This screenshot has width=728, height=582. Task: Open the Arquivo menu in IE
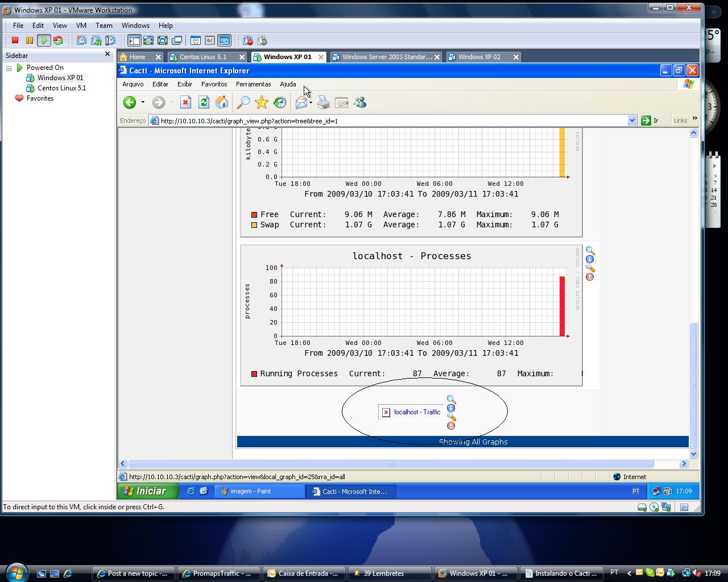[x=133, y=84]
